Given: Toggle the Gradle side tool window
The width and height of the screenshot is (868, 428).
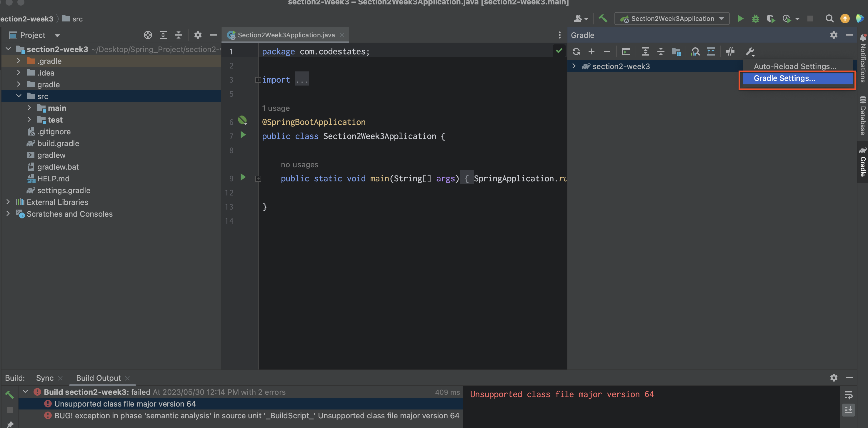Looking at the screenshot, I should [862, 162].
